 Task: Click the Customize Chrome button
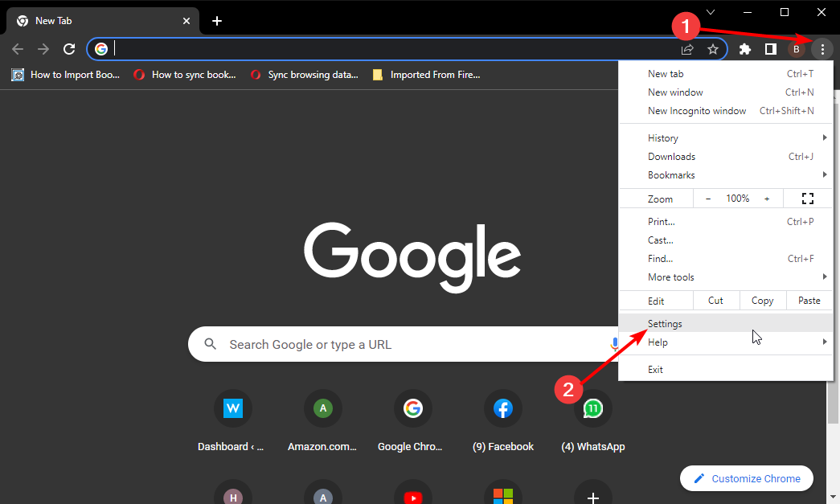(x=747, y=478)
